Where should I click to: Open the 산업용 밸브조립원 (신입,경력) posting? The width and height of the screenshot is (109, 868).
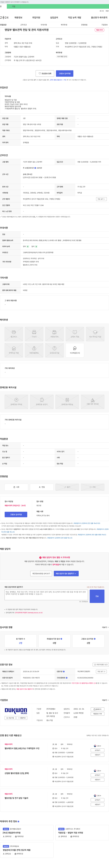[17, 773]
